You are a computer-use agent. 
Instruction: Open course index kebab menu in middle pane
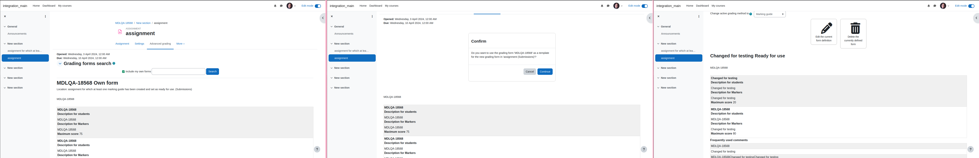tap(372, 16)
